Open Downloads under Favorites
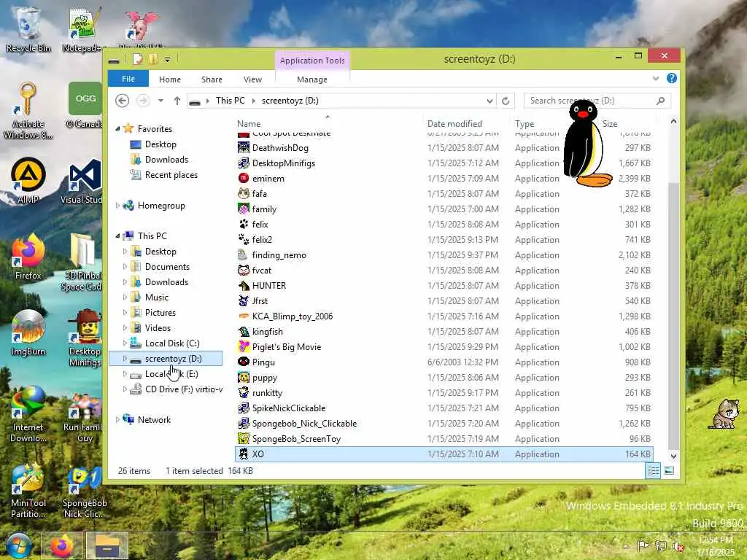 click(166, 160)
